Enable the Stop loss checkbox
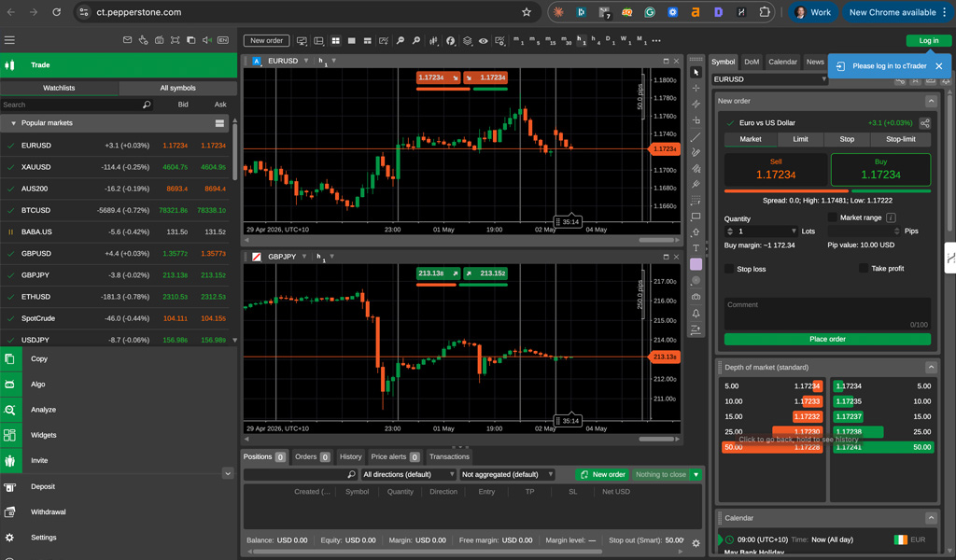The height and width of the screenshot is (560, 956). (x=729, y=269)
